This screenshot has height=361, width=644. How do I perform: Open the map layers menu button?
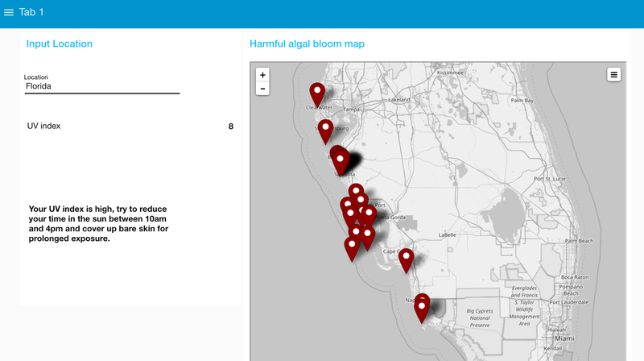(x=613, y=75)
